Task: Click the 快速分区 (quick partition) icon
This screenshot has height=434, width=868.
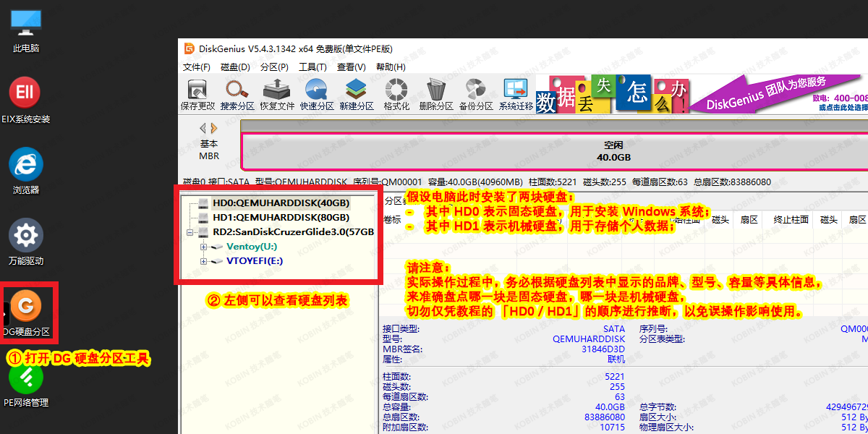Action: (x=316, y=93)
